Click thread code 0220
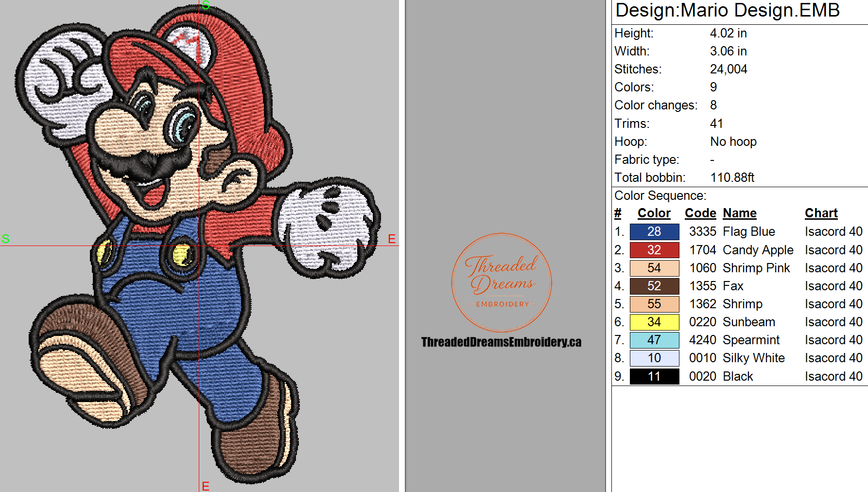Screen dimensions: 868x492 point(702,322)
